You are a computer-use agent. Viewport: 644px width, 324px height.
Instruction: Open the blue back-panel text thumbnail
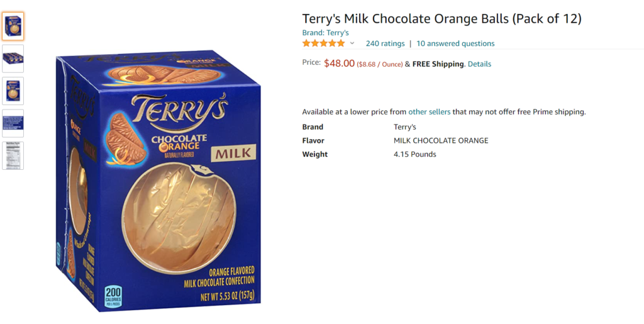[13, 123]
